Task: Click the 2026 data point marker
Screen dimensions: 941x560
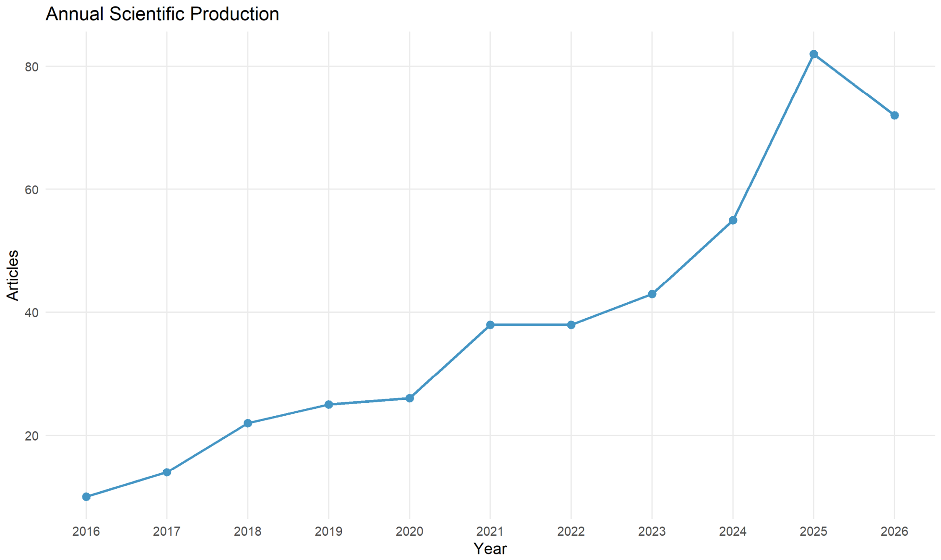Action: point(894,115)
